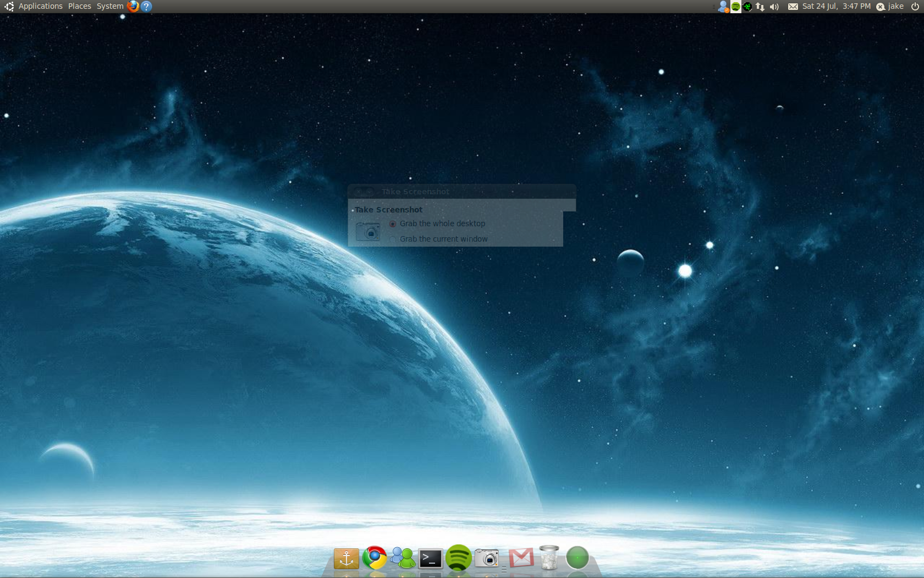Click the camera icon in Take Screenshot dialog
Image resolution: width=924 pixels, height=578 pixels.
click(x=368, y=231)
